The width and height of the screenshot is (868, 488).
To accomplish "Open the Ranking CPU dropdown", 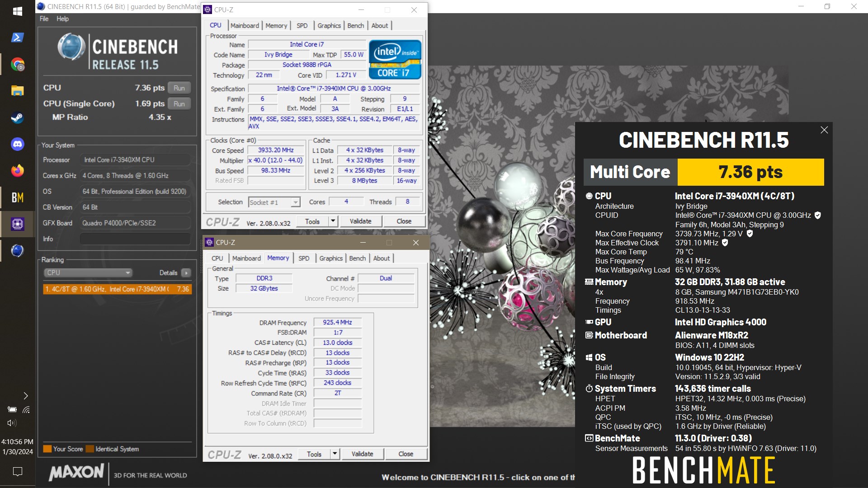I will [88, 272].
